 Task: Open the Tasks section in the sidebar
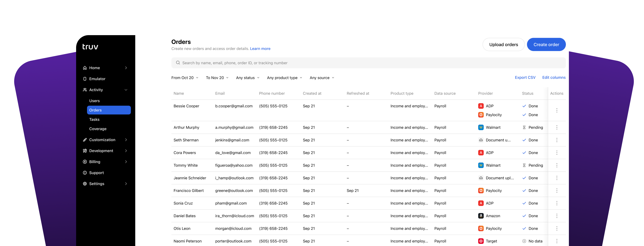click(x=94, y=119)
